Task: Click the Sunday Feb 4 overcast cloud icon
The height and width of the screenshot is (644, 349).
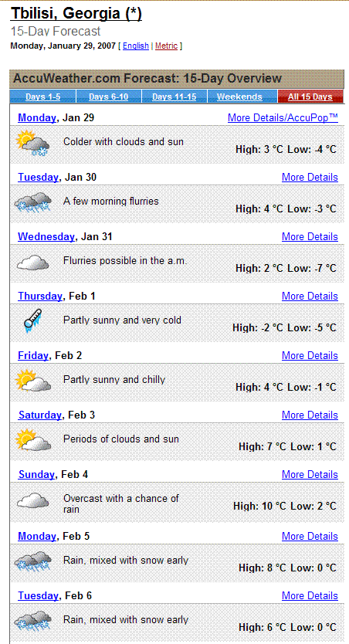Action: pos(33,500)
